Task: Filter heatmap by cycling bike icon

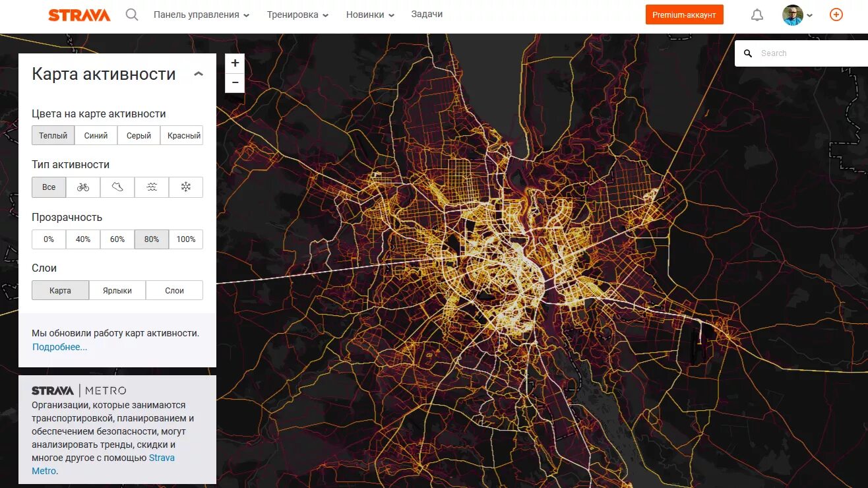Action: 83,187
